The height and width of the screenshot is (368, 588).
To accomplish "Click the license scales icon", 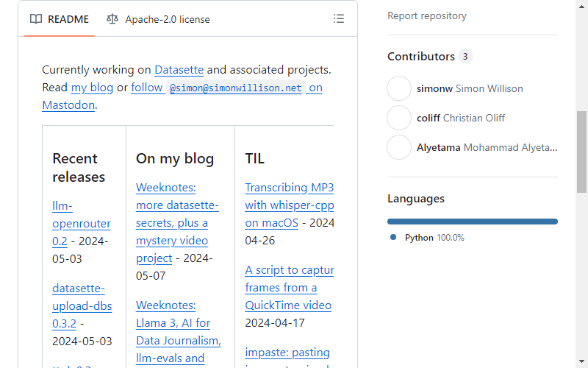I will [112, 19].
